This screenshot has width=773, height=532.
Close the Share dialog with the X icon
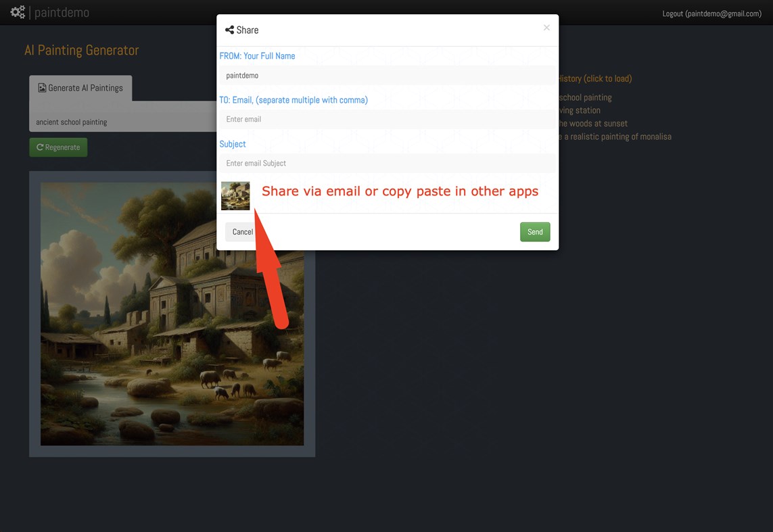tap(546, 28)
